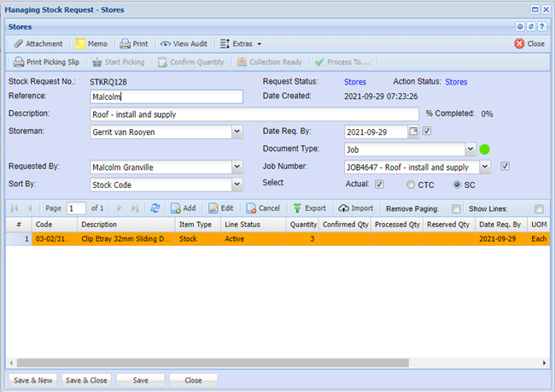The height and width of the screenshot is (392, 555).
Task: Click the Quantity column header
Action: click(301, 225)
